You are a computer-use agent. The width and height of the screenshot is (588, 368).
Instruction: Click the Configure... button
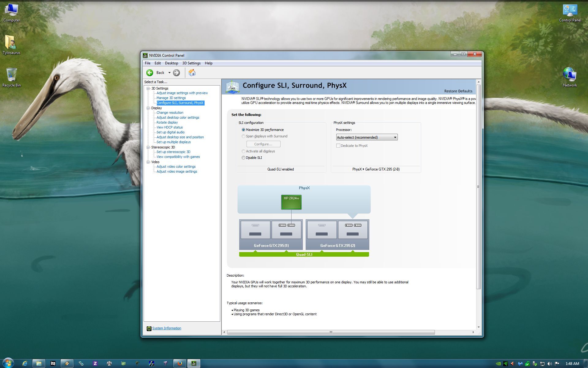[263, 144]
